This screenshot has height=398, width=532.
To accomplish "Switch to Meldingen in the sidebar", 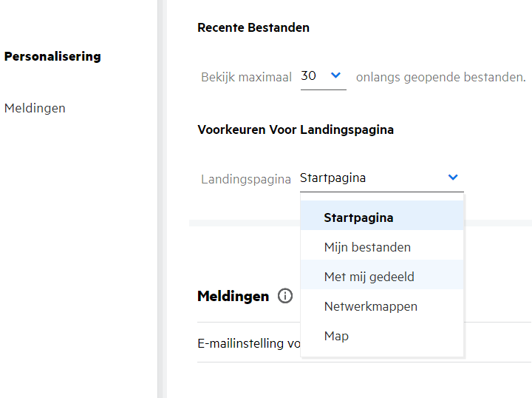I will click(35, 108).
